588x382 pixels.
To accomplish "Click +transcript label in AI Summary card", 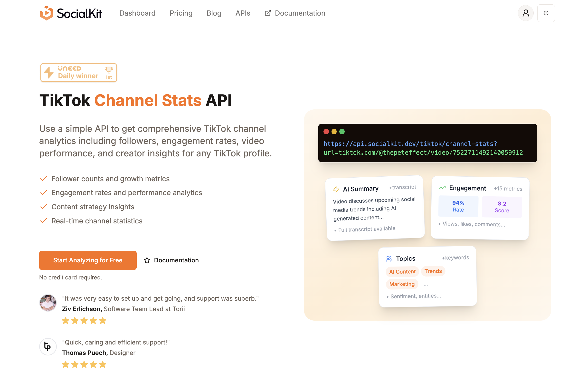I will (402, 187).
